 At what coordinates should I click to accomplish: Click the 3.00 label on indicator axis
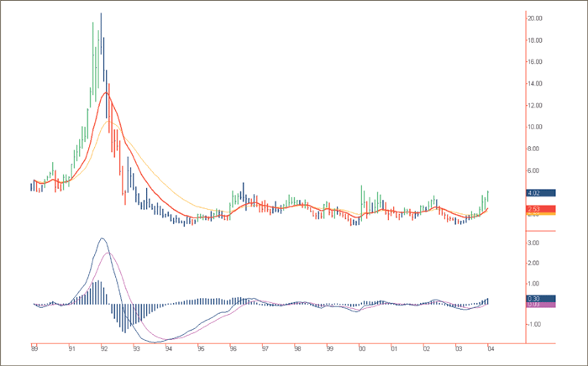pos(534,243)
